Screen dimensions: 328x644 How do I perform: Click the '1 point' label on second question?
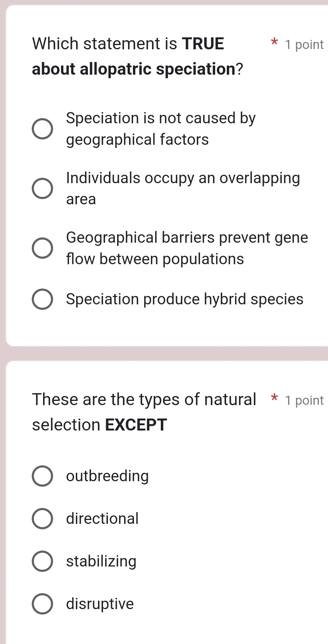click(305, 400)
